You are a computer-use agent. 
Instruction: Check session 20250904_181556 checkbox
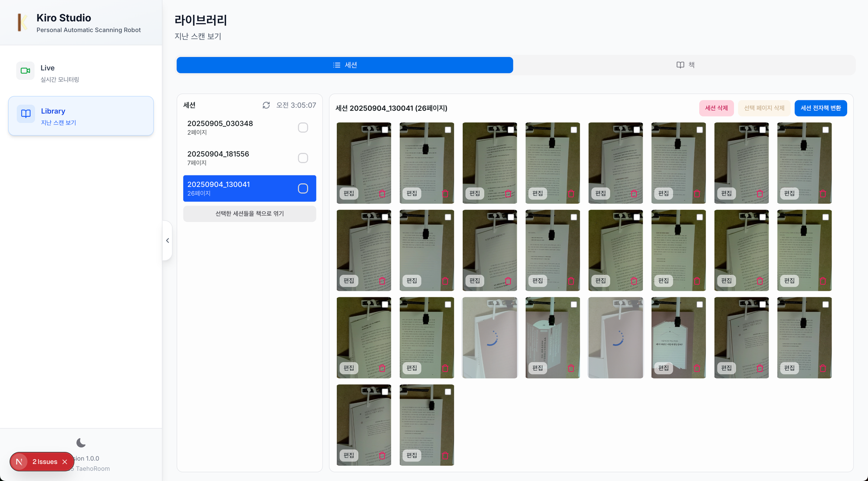coord(303,158)
